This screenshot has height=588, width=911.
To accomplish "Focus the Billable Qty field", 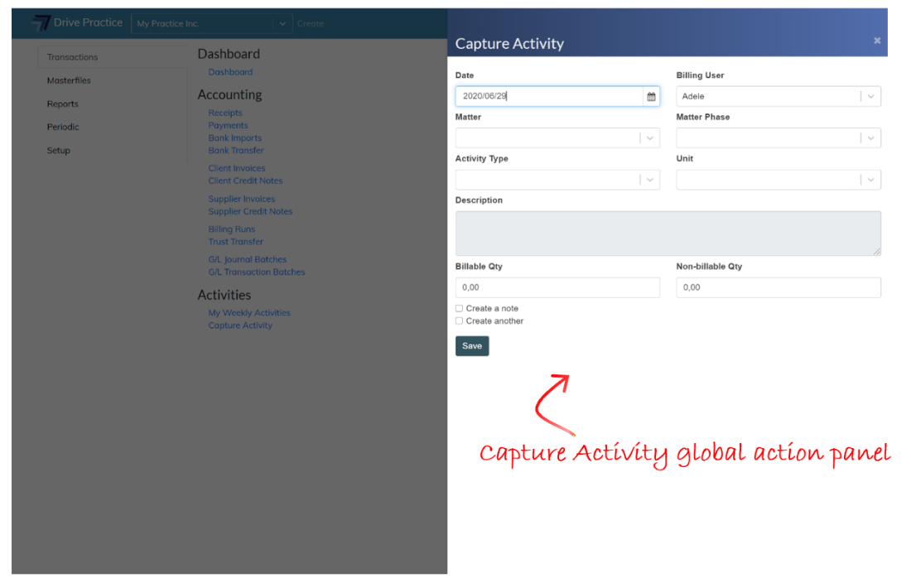I will 557,287.
